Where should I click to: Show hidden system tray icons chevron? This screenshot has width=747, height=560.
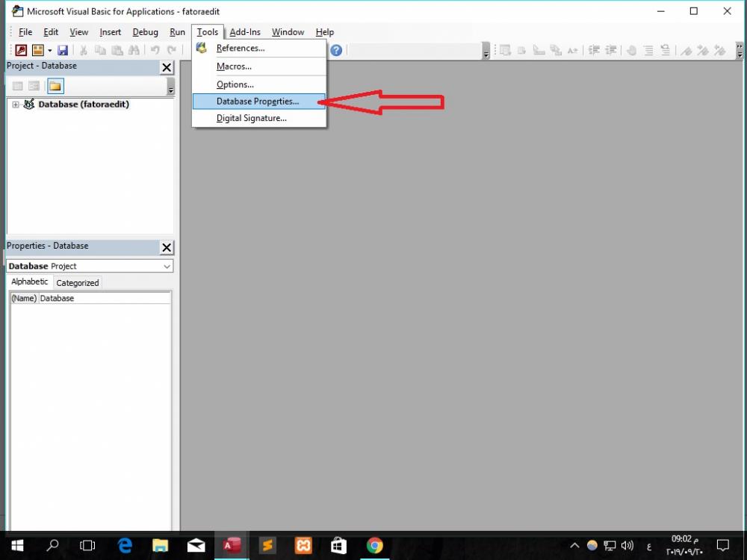(x=574, y=546)
